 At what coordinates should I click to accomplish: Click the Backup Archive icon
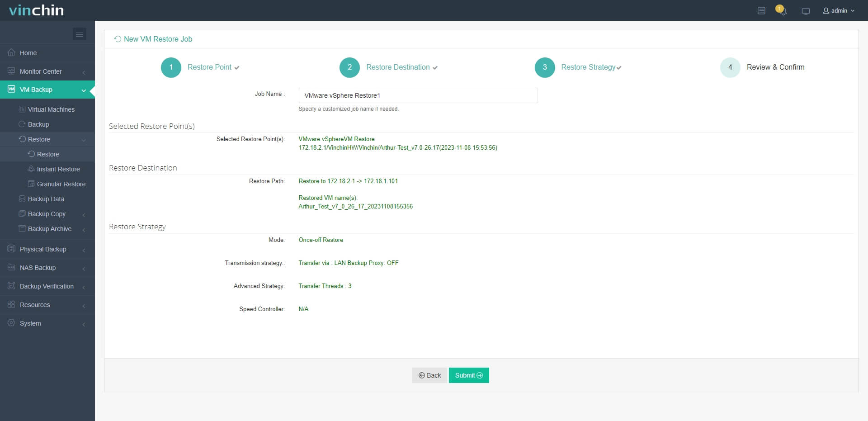click(22, 228)
